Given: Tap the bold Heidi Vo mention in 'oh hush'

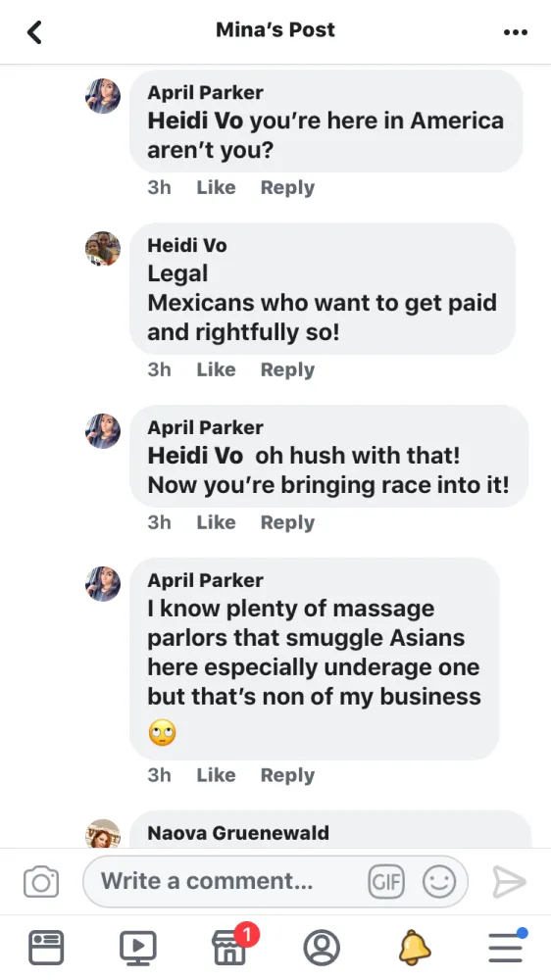Looking at the screenshot, I should (194, 456).
